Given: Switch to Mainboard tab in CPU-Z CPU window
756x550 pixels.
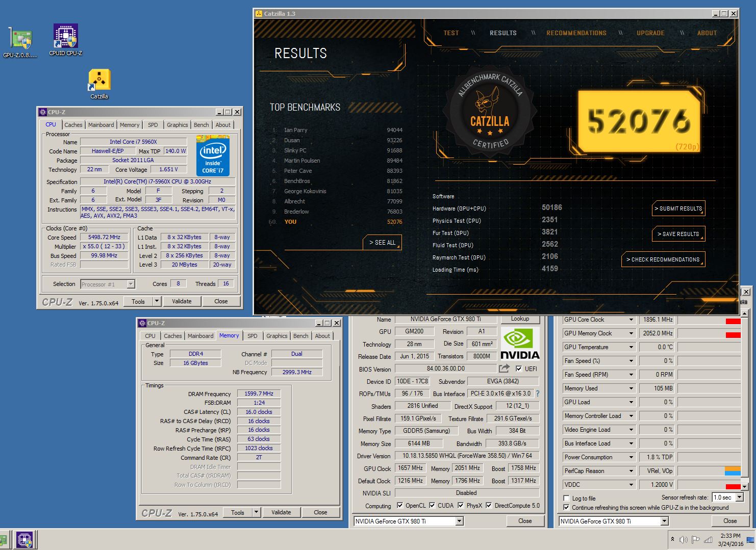Looking at the screenshot, I should coord(101,125).
